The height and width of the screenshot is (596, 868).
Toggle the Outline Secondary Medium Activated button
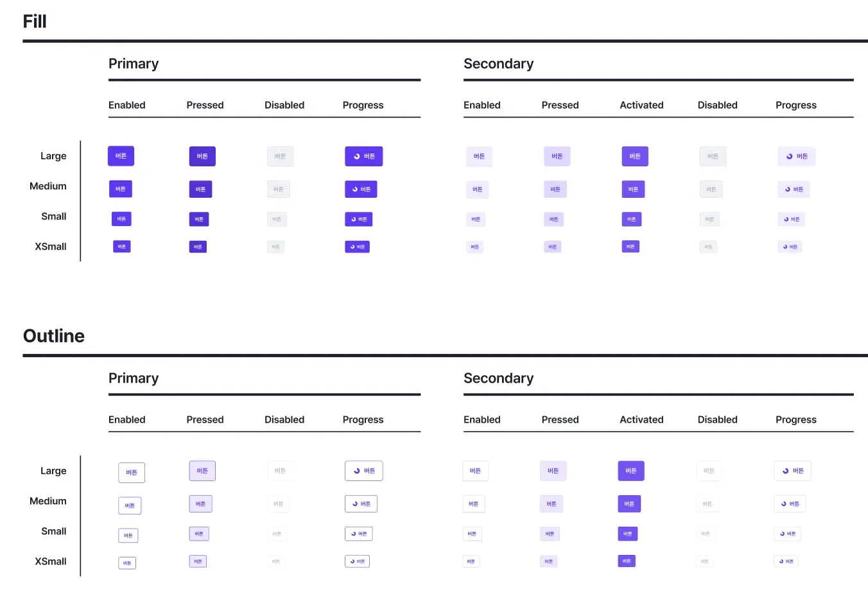629,504
